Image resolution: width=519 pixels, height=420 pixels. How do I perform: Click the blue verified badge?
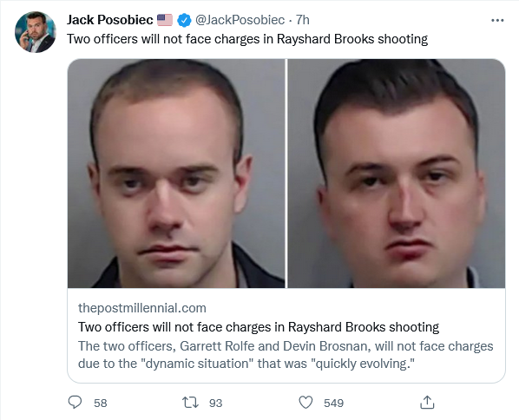click(184, 20)
